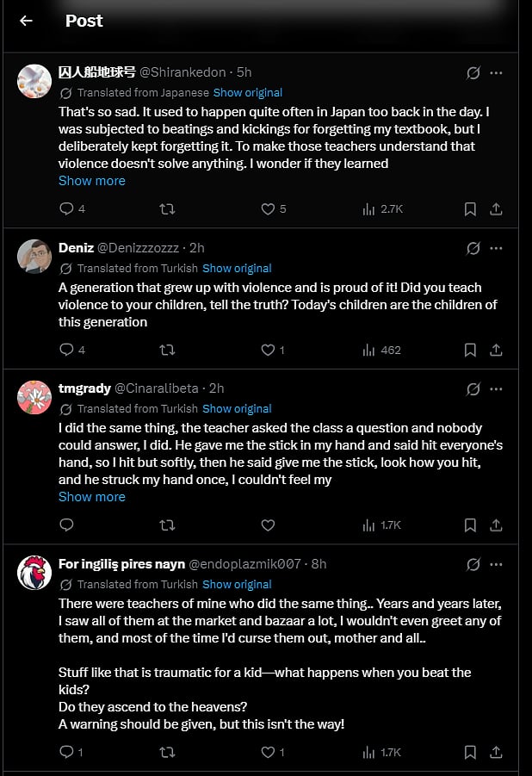Expand Show more on tmgrady's post
The width and height of the screenshot is (532, 776).
pos(92,497)
